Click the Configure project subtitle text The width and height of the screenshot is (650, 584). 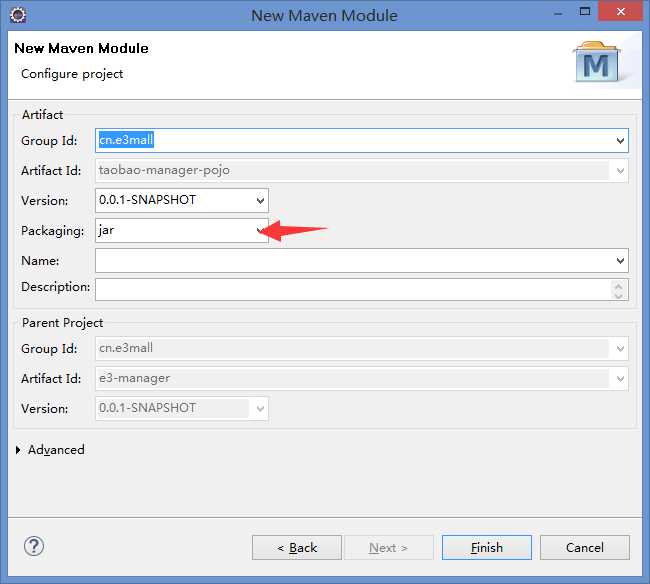coord(72,74)
